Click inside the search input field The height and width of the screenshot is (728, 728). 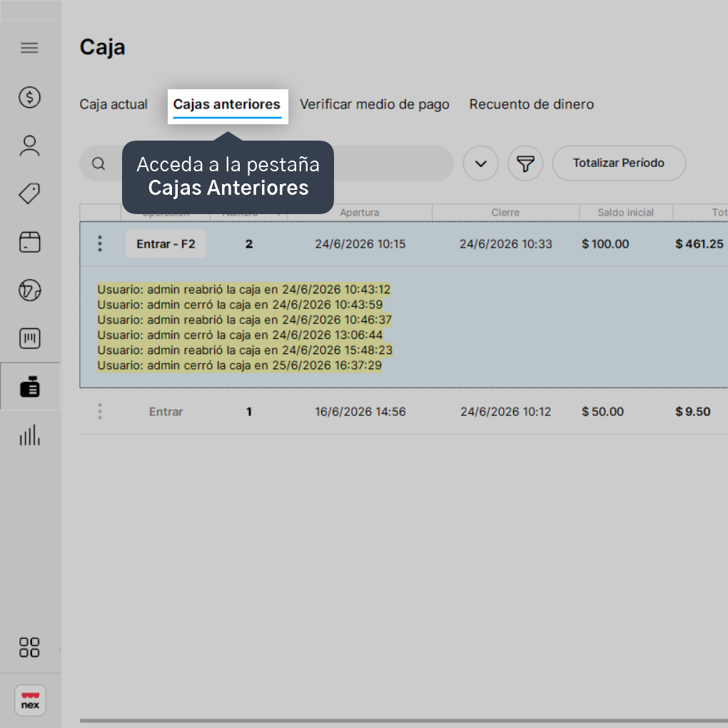(266, 163)
